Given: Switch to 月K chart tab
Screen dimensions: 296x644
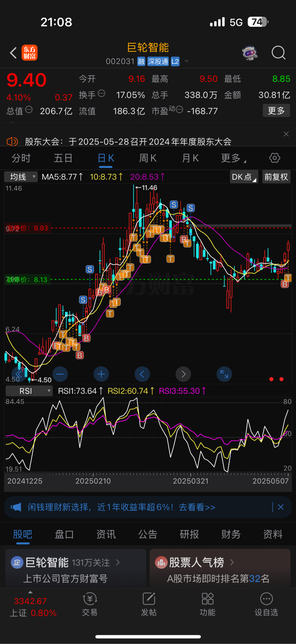Looking at the screenshot, I should click(190, 158).
